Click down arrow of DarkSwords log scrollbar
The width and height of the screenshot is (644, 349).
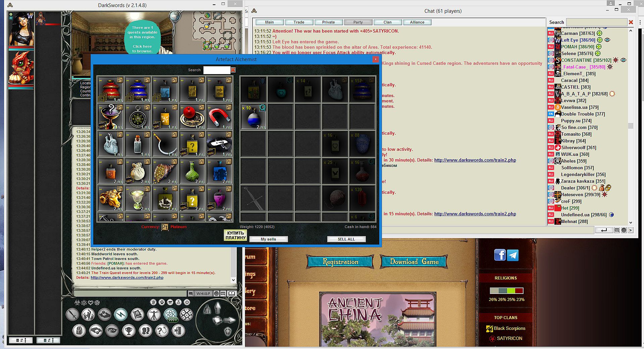(234, 279)
